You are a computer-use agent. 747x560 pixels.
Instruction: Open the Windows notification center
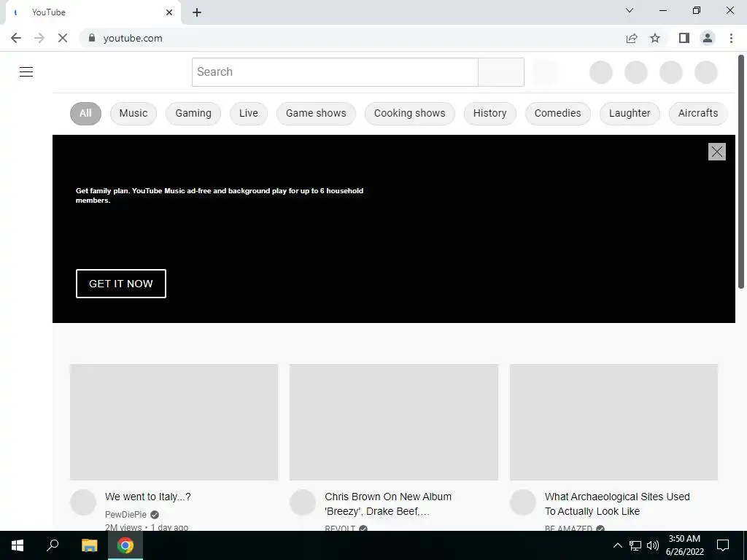[x=723, y=545]
